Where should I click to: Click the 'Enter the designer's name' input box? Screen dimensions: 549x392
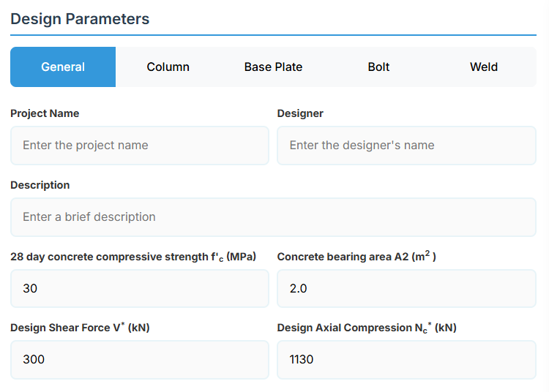click(406, 146)
